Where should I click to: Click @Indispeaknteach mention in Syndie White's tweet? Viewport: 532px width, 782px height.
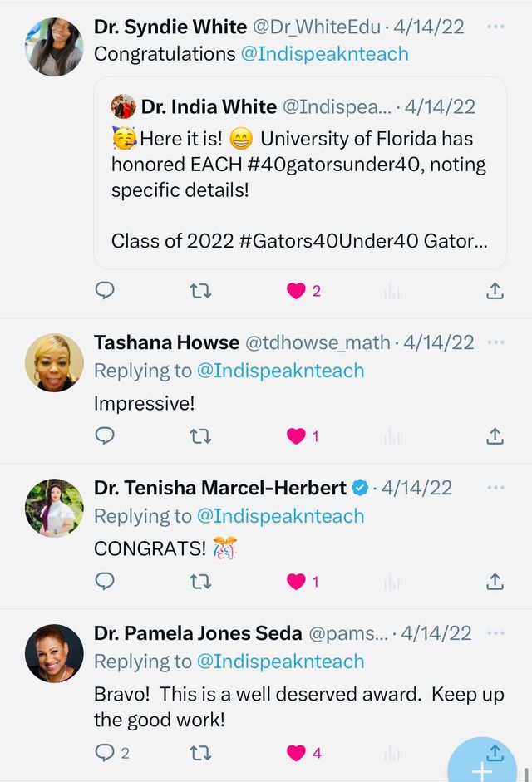[324, 54]
